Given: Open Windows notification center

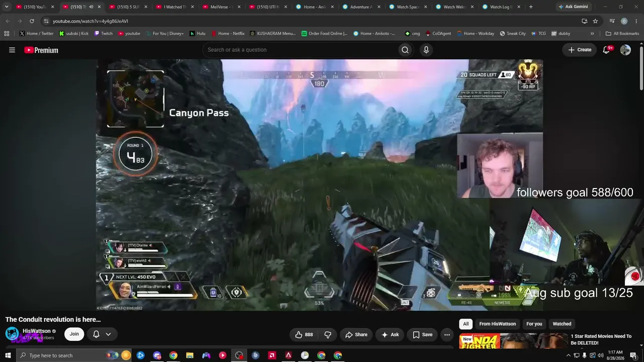Looking at the screenshot, I should point(633,355).
